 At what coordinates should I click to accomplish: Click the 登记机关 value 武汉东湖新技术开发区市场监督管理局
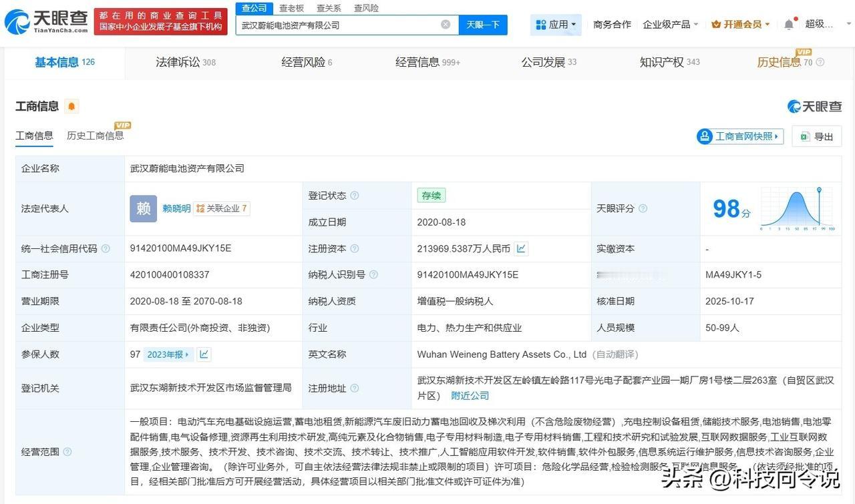coord(211,388)
